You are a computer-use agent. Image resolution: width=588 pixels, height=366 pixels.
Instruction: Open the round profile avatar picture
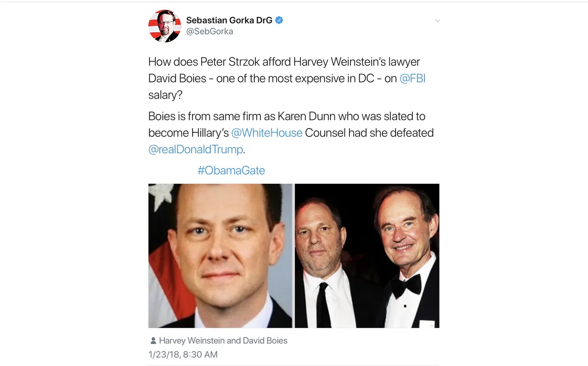pos(164,26)
